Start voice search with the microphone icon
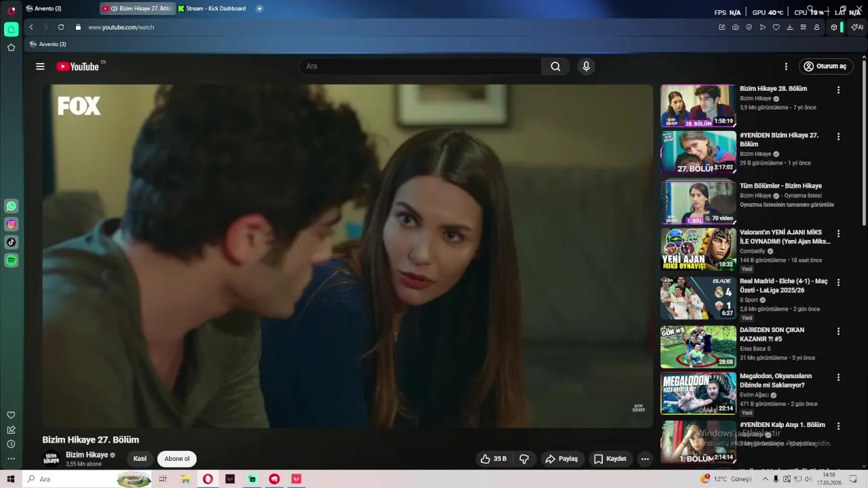Screen dimensions: 868x488 coord(587,66)
